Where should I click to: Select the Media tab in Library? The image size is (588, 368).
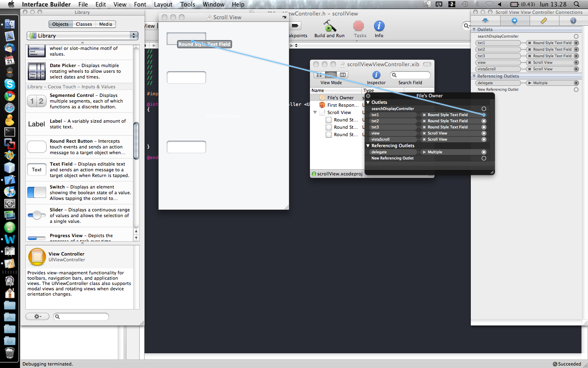click(105, 24)
